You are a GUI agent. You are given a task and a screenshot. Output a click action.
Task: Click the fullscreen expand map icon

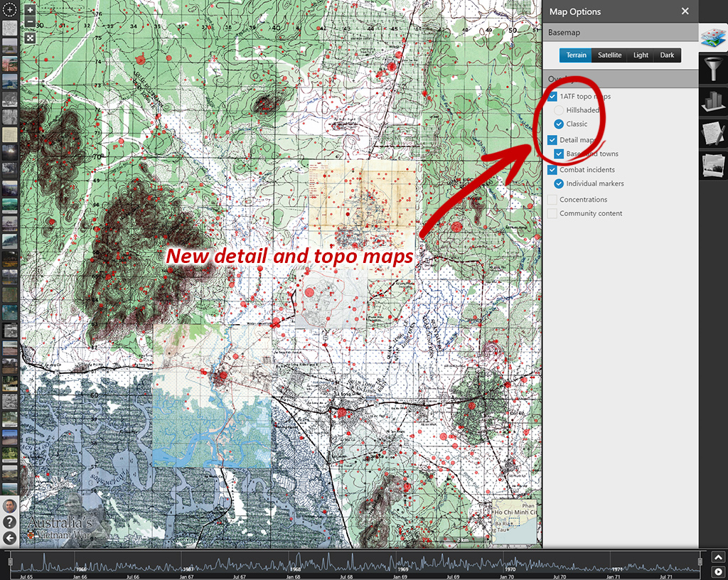click(30, 38)
